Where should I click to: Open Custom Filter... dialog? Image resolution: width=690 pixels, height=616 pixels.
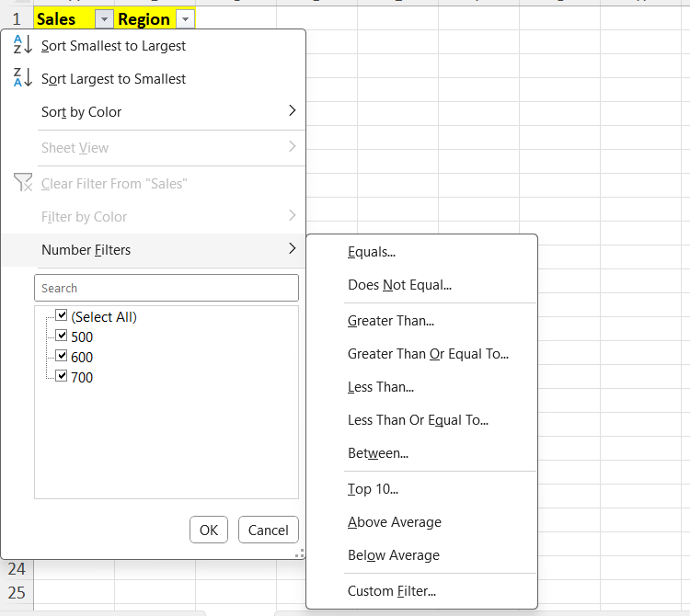point(421,591)
